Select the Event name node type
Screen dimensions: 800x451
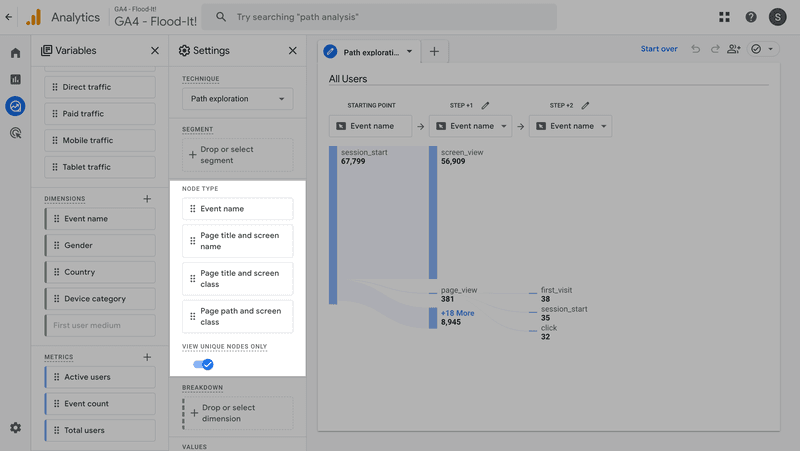point(237,209)
